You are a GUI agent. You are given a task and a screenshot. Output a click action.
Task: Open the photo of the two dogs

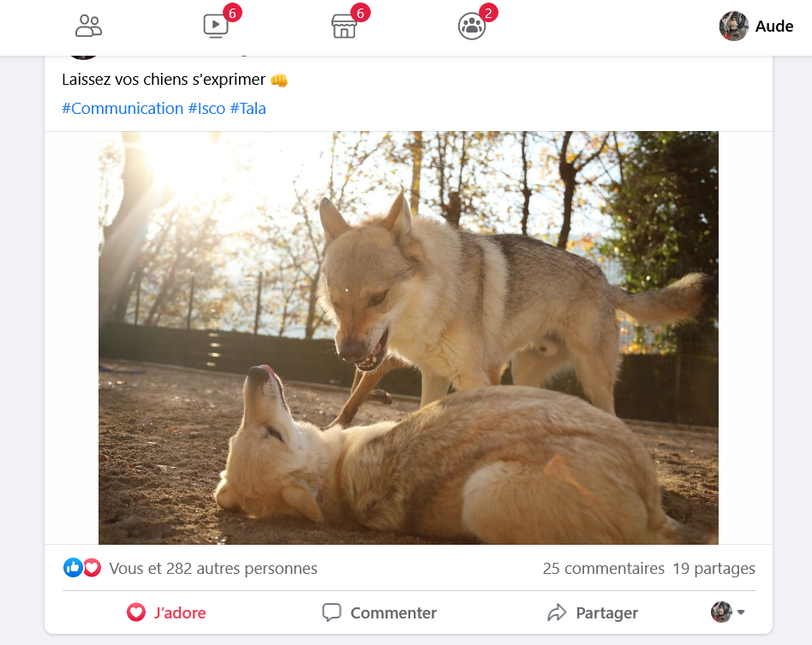pos(409,337)
